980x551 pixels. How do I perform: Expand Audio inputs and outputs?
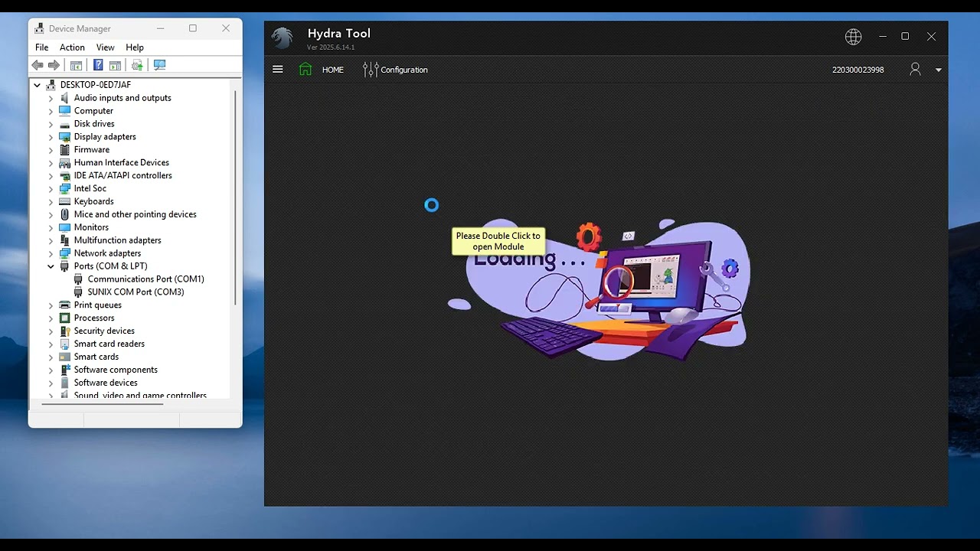51,98
